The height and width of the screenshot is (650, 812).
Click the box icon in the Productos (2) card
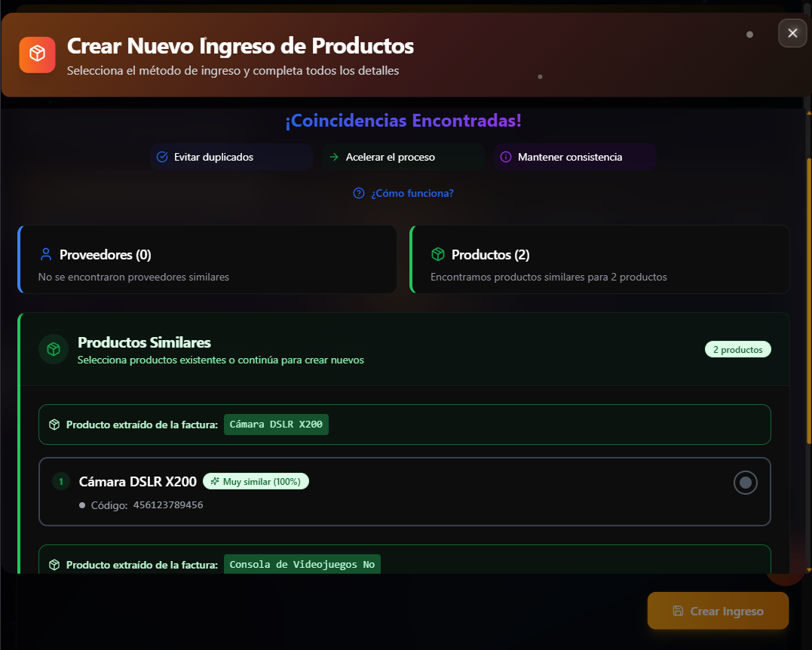coord(438,255)
